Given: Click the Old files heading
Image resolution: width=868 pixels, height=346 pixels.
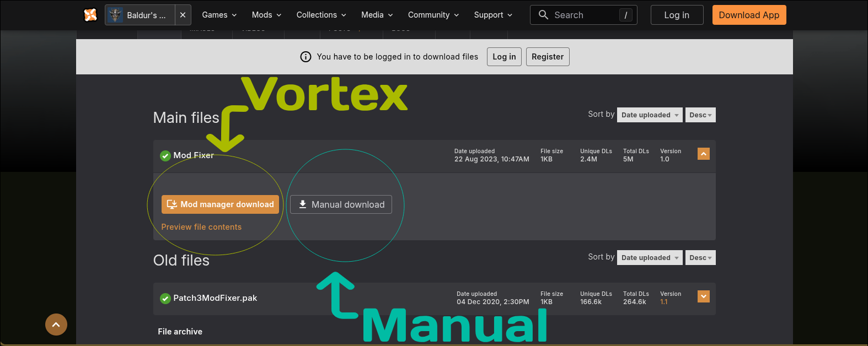Looking at the screenshot, I should (181, 261).
